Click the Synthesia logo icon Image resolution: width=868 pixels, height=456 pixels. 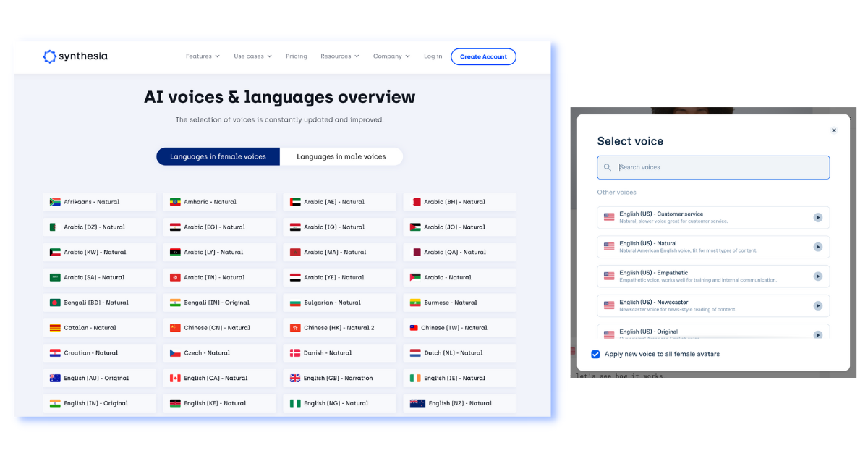point(49,56)
